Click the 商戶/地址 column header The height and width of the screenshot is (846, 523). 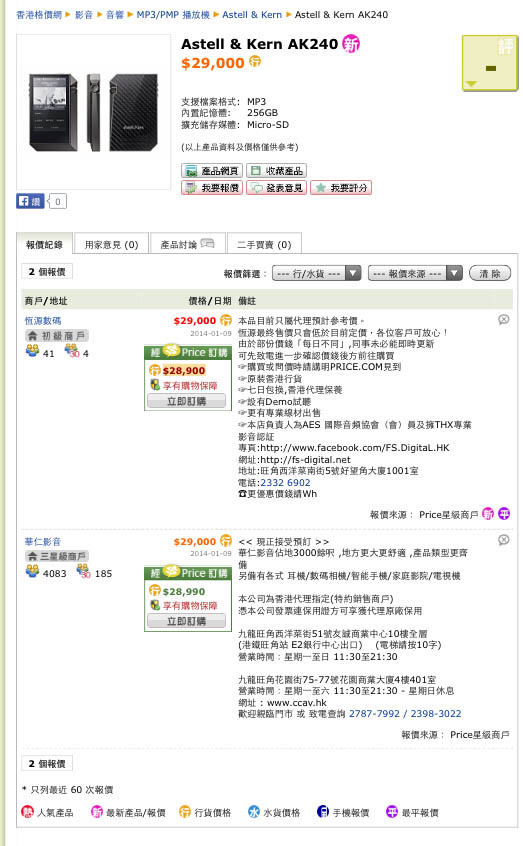point(46,301)
